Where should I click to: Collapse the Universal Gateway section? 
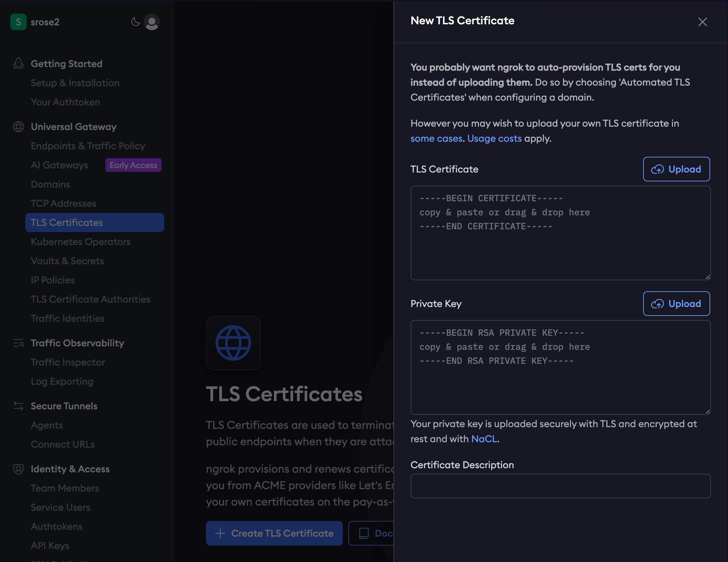click(x=73, y=126)
